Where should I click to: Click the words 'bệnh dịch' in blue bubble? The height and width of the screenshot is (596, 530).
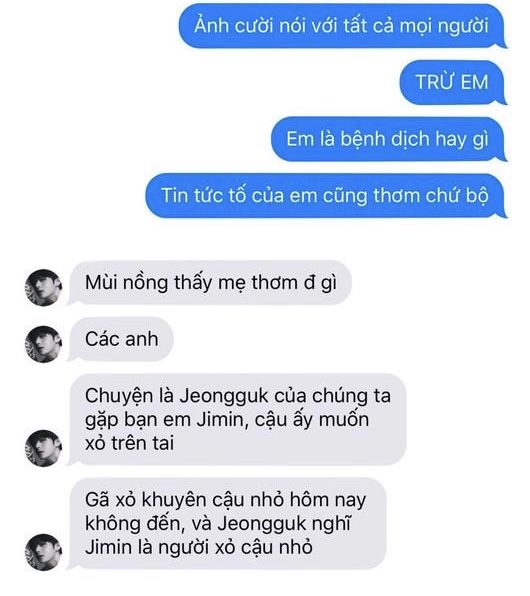click(385, 139)
